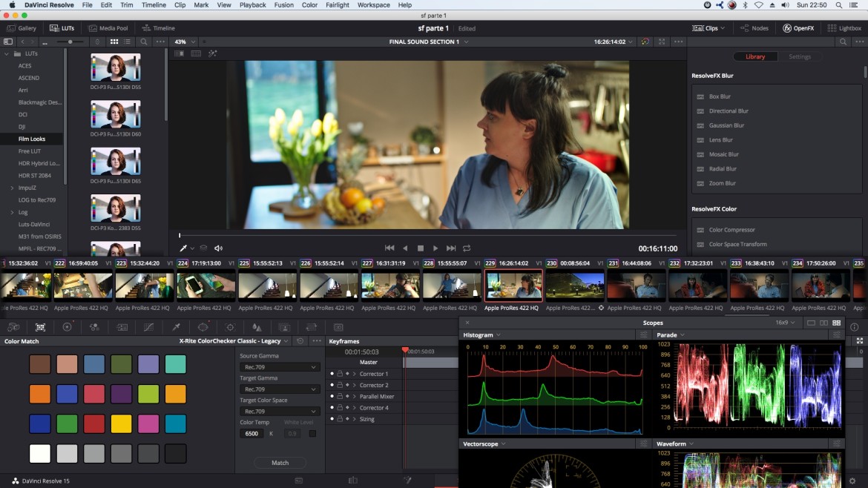Select the viewer qualifier eyedropper tool
Image resolution: width=868 pixels, height=488 pixels.
183,248
